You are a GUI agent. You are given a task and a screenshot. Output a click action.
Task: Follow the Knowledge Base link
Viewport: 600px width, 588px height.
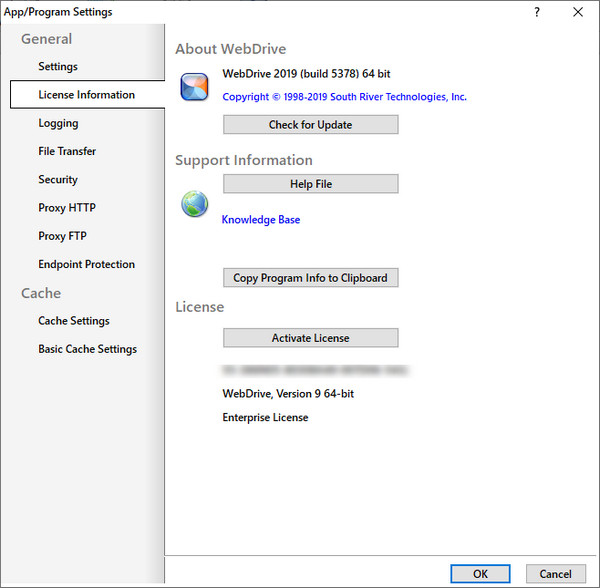click(x=261, y=220)
